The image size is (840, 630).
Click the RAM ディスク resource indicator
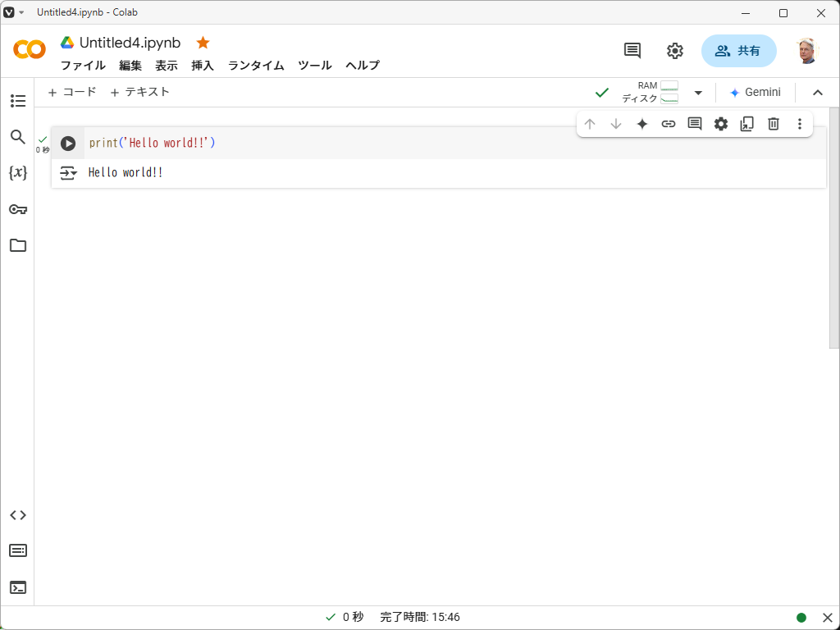tap(650, 92)
